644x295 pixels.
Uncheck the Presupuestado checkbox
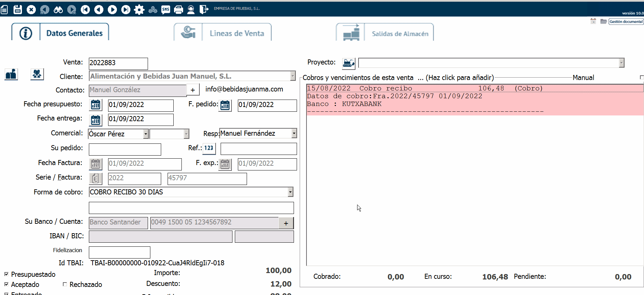pos(6,274)
